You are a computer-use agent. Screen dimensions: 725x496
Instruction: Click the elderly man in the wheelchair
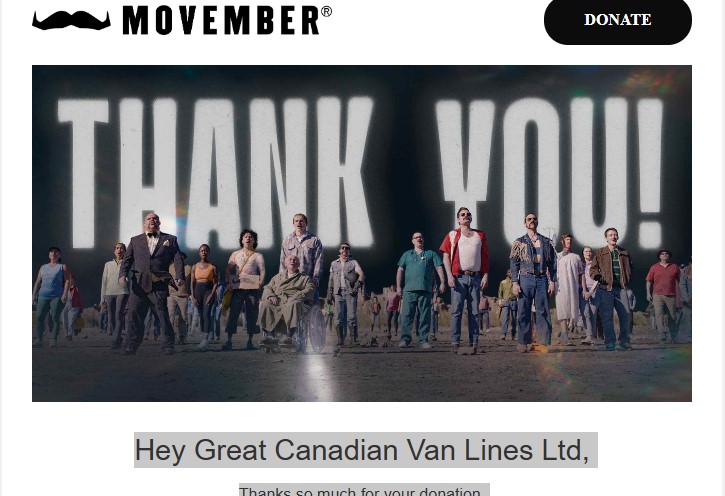(286, 300)
